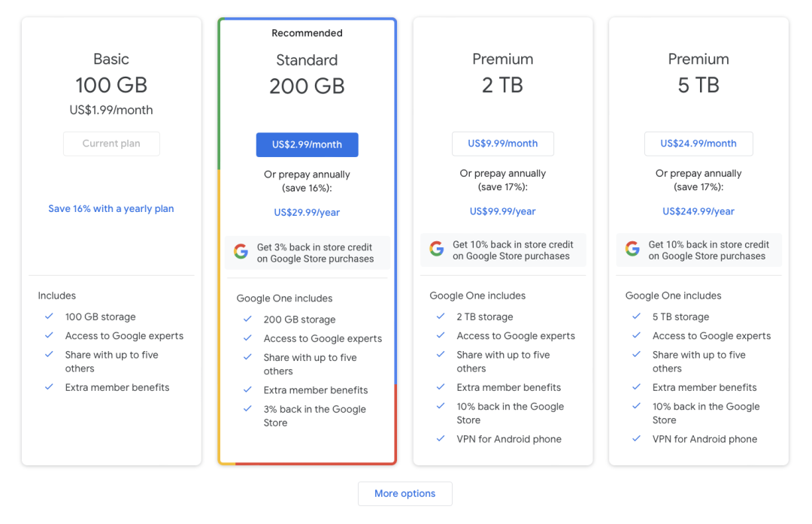Expand More options

tap(404, 493)
